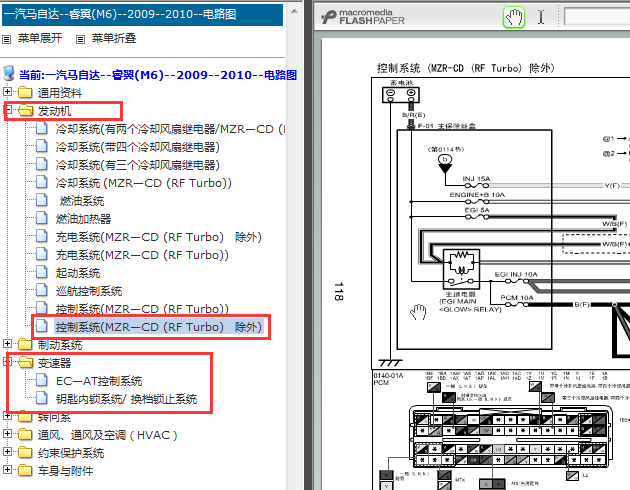Click title bar 一汽马自达--睿翼(M6)--2009--2010--电路图
The image size is (630, 490).
(142, 14)
